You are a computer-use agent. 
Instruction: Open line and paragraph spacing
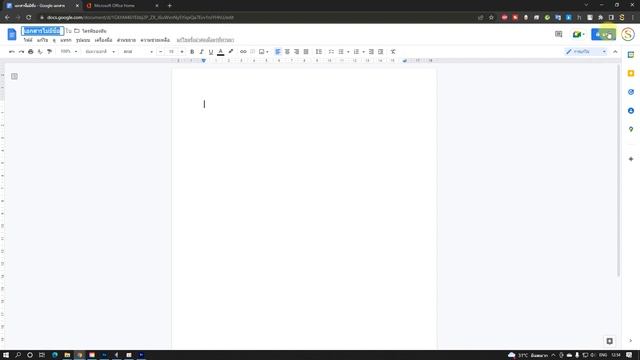click(319, 52)
